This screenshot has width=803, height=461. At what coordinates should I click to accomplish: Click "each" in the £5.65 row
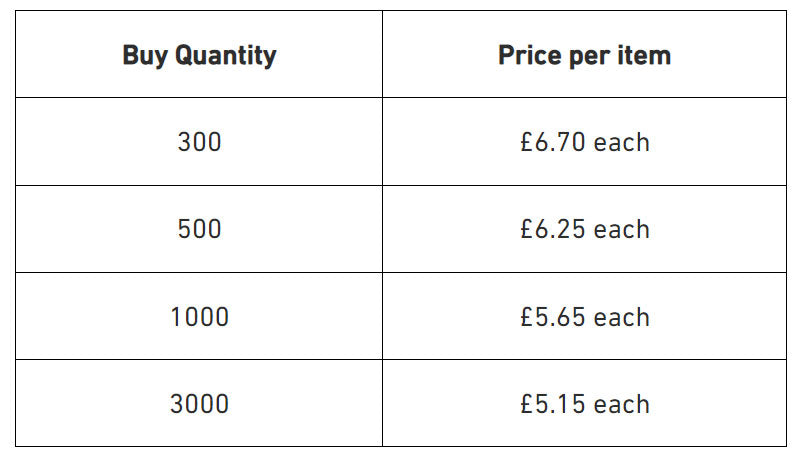(622, 317)
